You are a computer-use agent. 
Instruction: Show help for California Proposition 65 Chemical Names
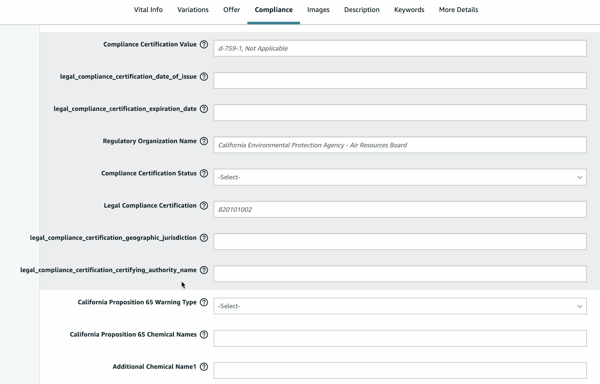pos(204,334)
